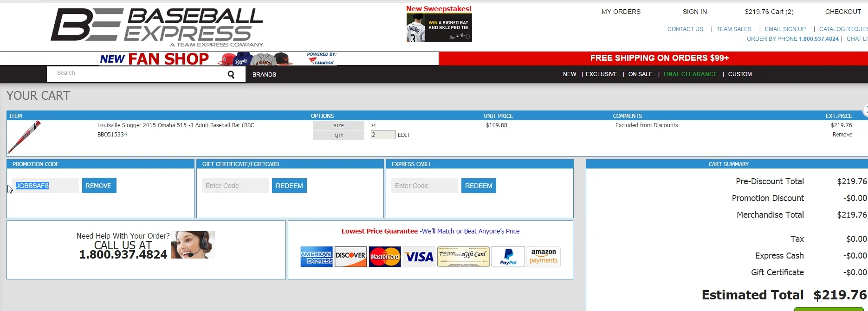Open the $219.76 Cart (2) link
This screenshot has width=868, height=311.
769,12
